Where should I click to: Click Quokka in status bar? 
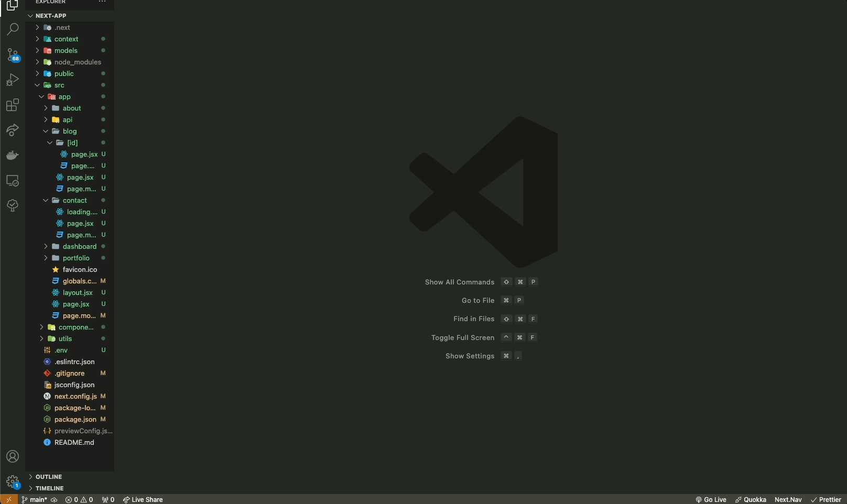(751, 499)
